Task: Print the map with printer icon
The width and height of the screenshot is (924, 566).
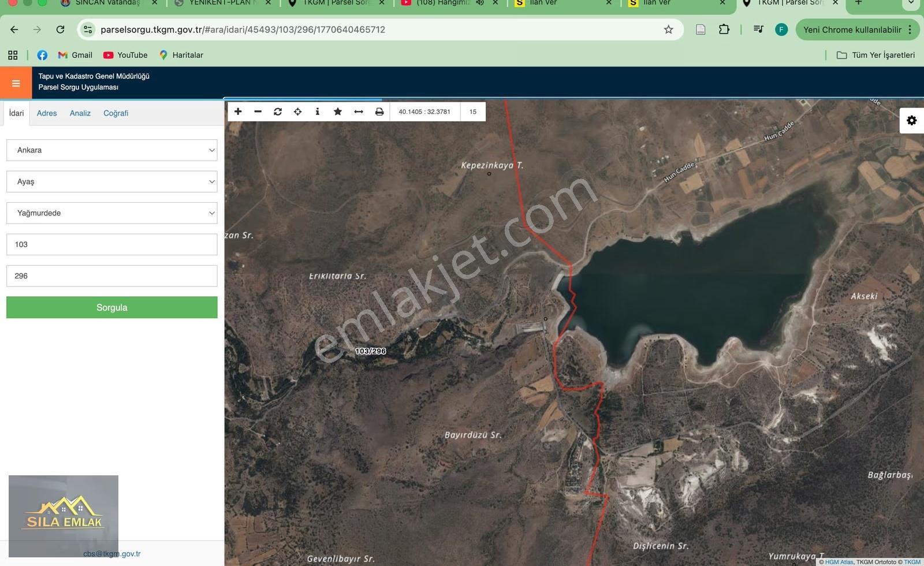Action: coord(379,111)
